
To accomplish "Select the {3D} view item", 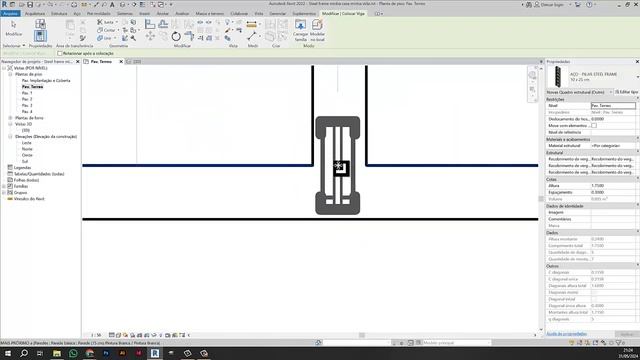I will pos(26,131).
